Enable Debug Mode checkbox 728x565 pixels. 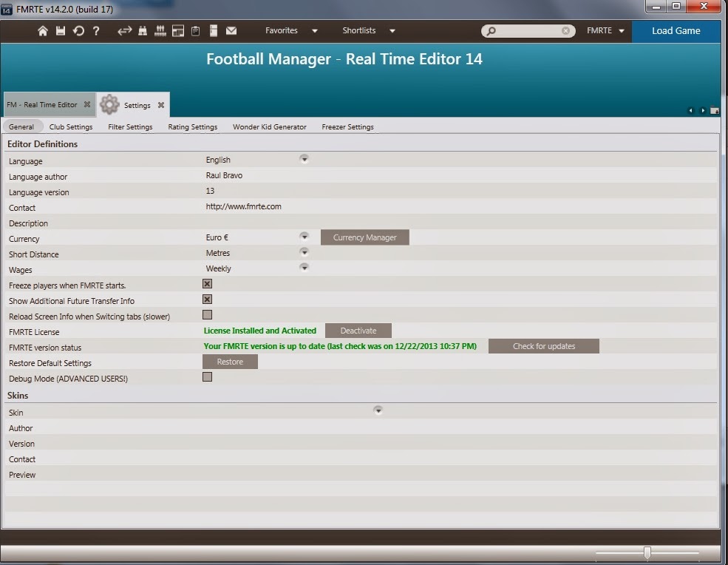pos(208,377)
